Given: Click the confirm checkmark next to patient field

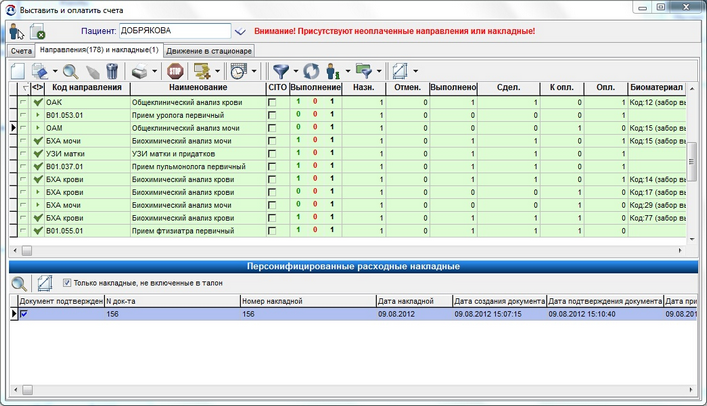Looking at the screenshot, I should [x=240, y=31].
